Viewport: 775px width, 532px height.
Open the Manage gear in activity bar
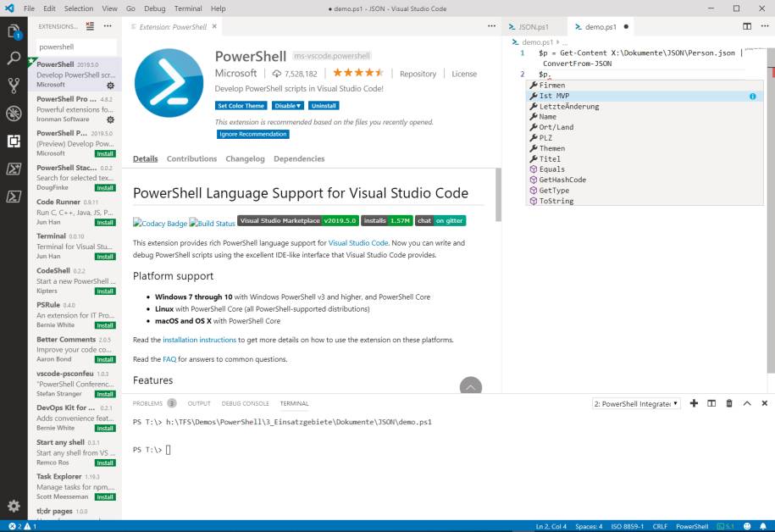[x=14, y=506]
